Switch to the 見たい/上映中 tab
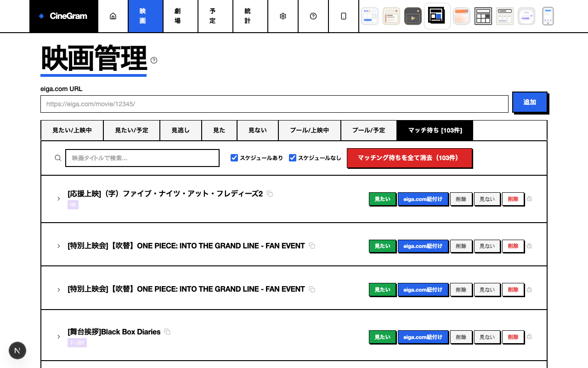 point(72,130)
